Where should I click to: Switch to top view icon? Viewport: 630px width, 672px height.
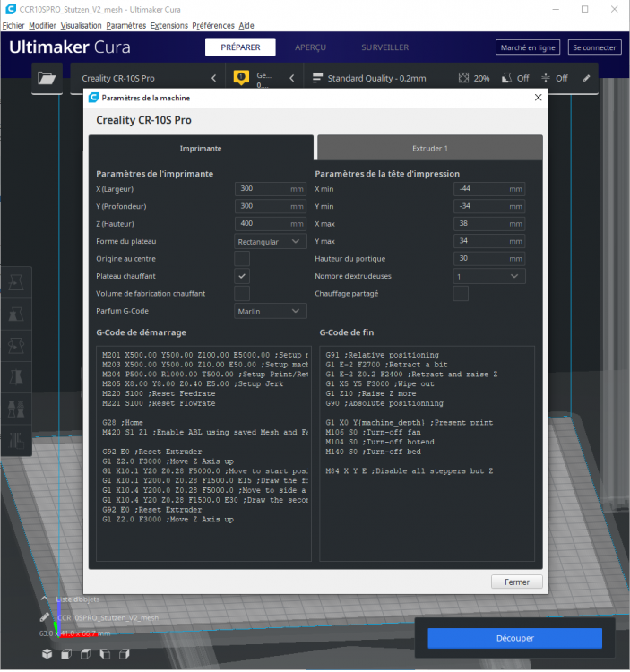click(x=86, y=653)
